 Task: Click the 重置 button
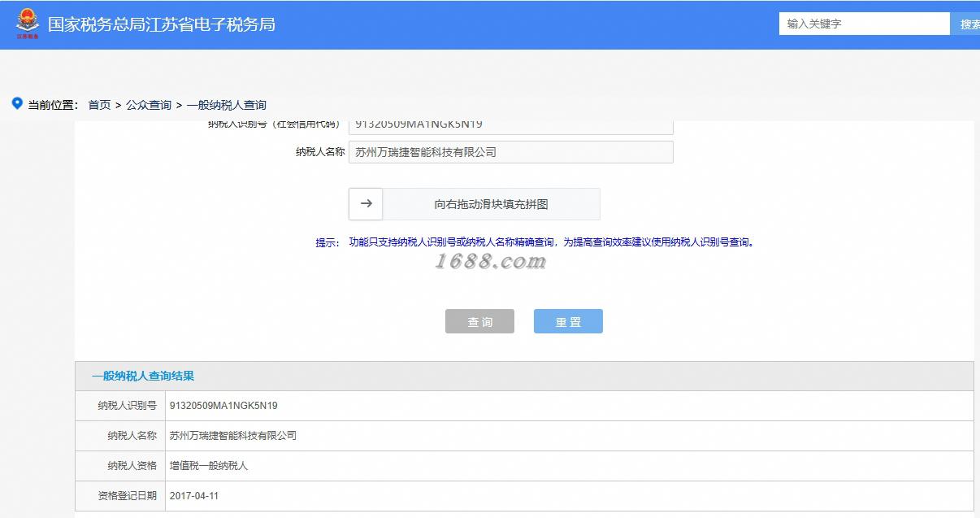point(568,321)
